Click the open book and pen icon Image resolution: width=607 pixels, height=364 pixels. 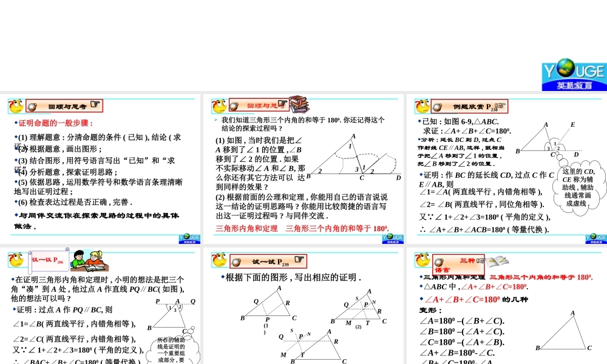pos(497,261)
